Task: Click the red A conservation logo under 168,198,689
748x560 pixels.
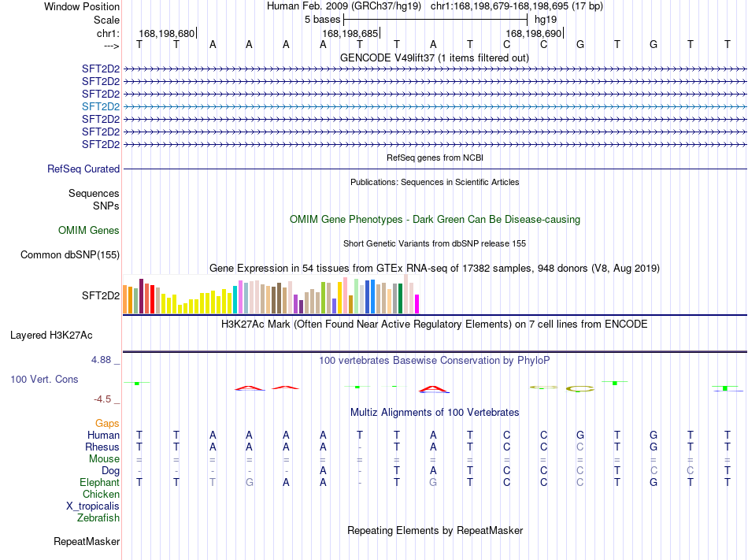Action: (433, 389)
